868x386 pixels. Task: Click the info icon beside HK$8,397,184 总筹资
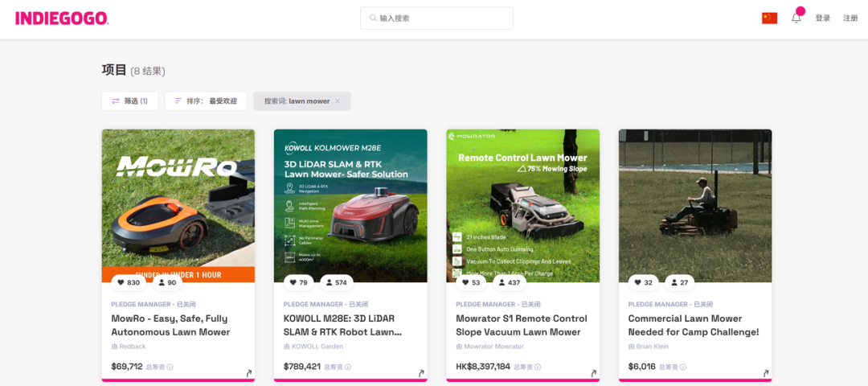point(538,367)
